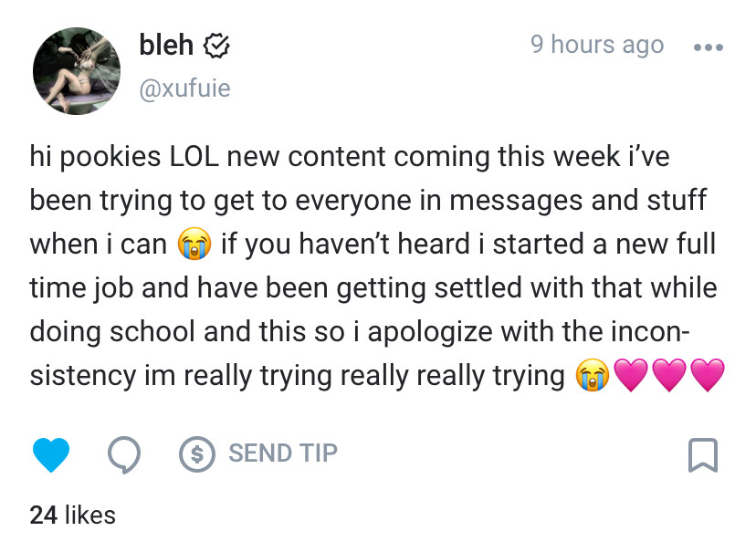756x552 pixels.
Task: Click the last pink heart emoji
Action: pos(708,375)
